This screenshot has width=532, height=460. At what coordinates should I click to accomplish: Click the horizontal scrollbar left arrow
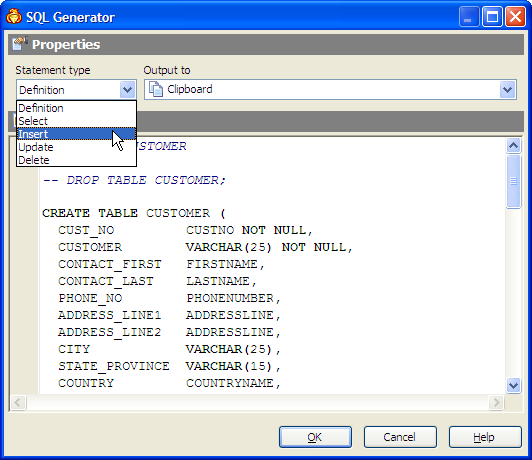coord(18,403)
